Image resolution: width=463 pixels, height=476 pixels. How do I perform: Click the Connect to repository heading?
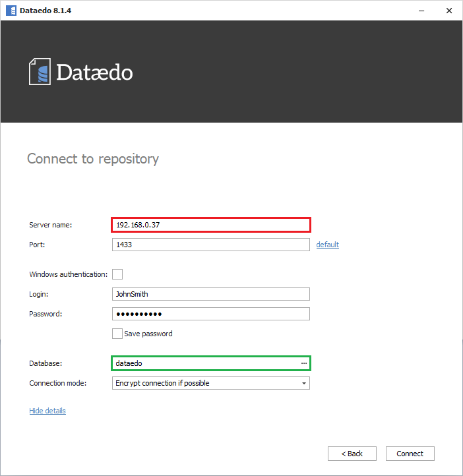pyautogui.click(x=93, y=159)
